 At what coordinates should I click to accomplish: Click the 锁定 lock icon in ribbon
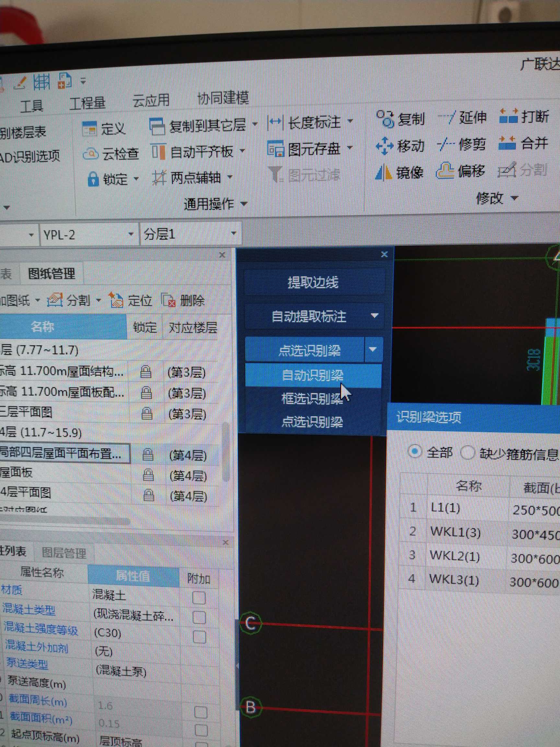(x=93, y=179)
